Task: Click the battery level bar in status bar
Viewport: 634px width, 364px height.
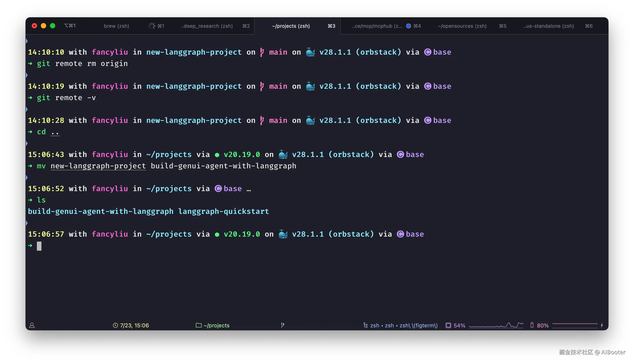Action: point(575,325)
